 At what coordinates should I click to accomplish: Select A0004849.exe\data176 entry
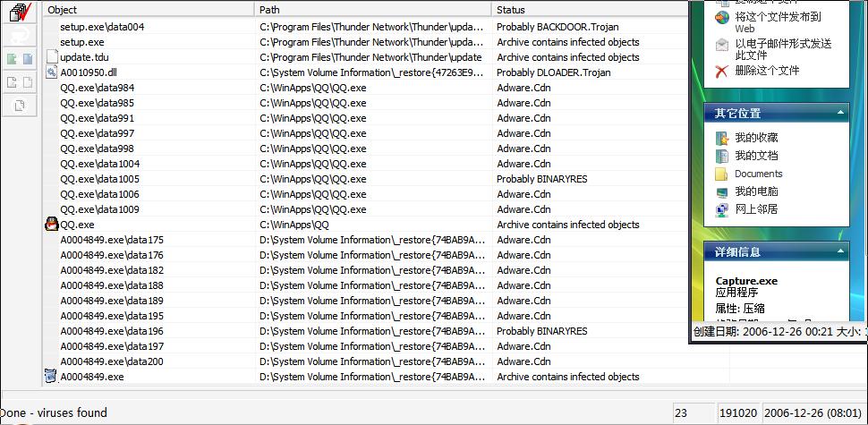[112, 255]
